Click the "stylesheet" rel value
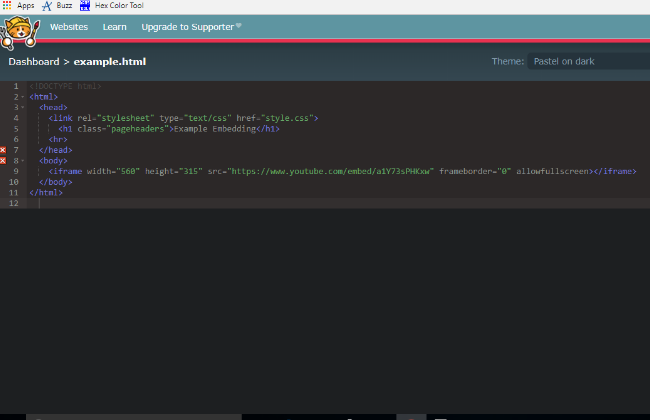The width and height of the screenshot is (650, 420). pyautogui.click(x=126, y=118)
